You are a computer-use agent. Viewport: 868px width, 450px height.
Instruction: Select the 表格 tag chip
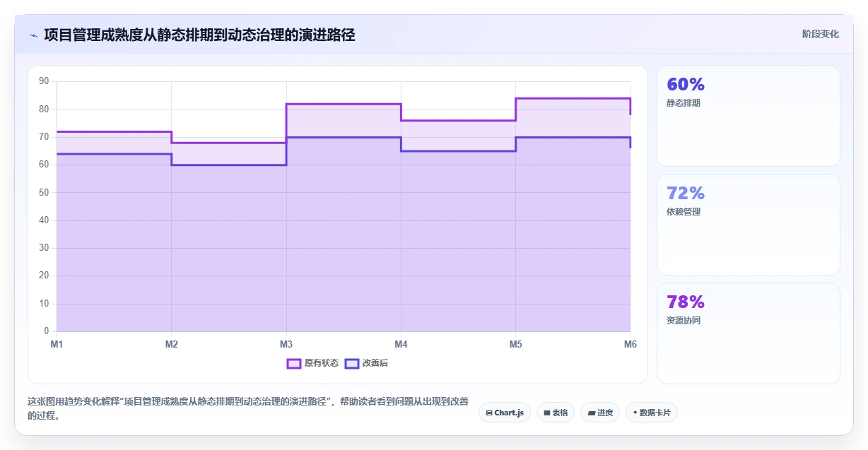point(556,413)
